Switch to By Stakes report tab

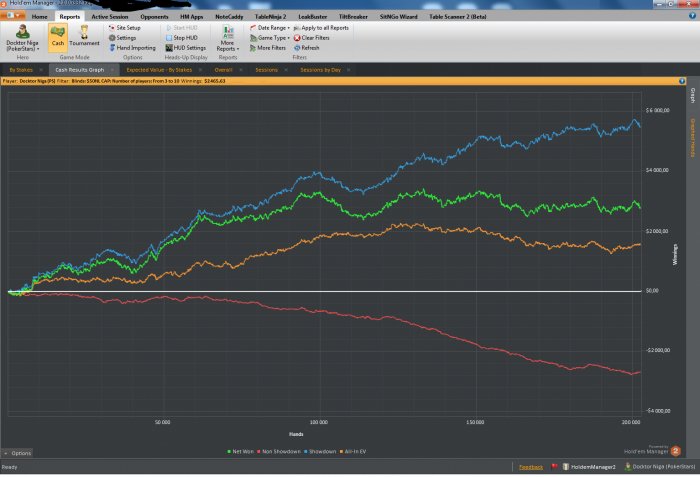(21, 70)
